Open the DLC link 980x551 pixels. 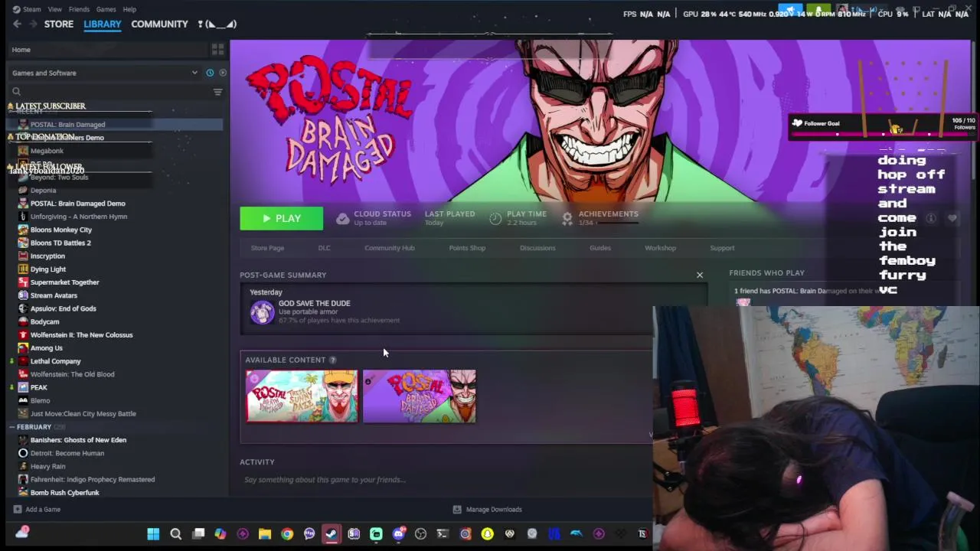(324, 248)
